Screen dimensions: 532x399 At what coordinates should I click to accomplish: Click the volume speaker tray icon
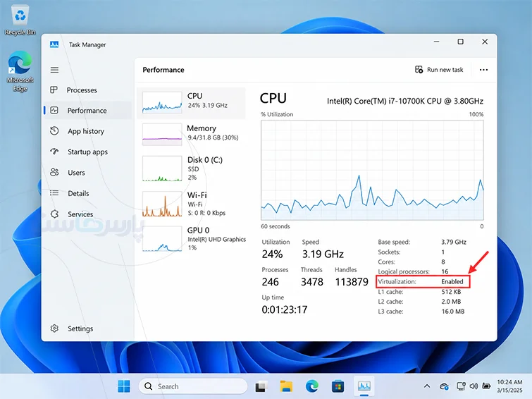474,386
